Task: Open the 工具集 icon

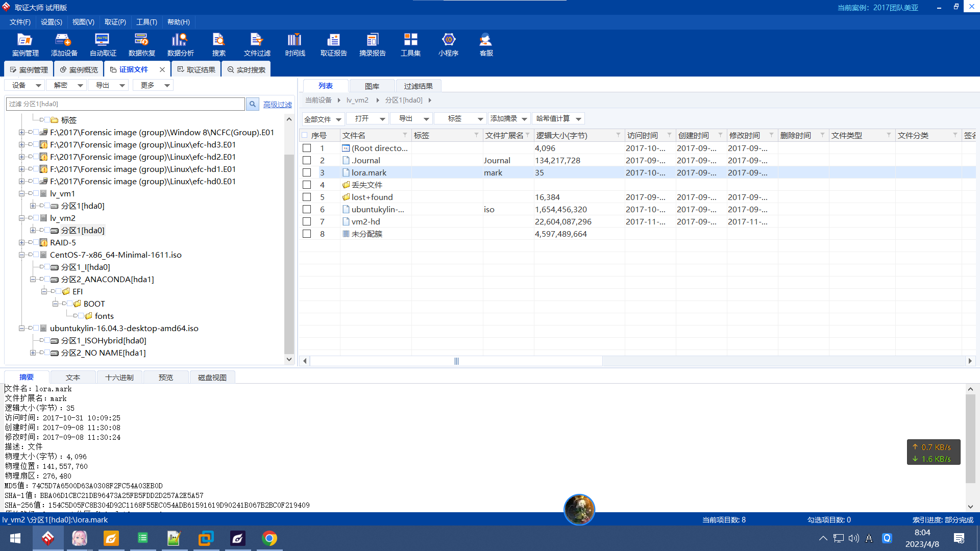Action: [x=410, y=44]
